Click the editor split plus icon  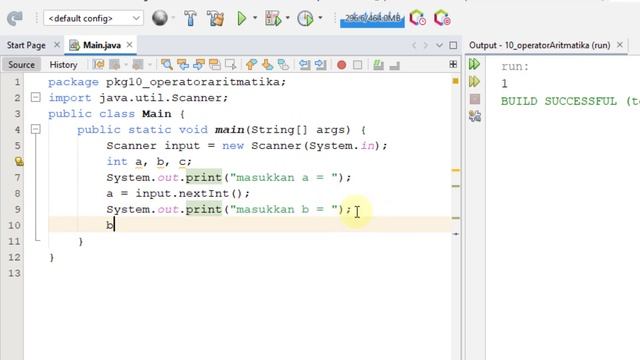[x=453, y=64]
